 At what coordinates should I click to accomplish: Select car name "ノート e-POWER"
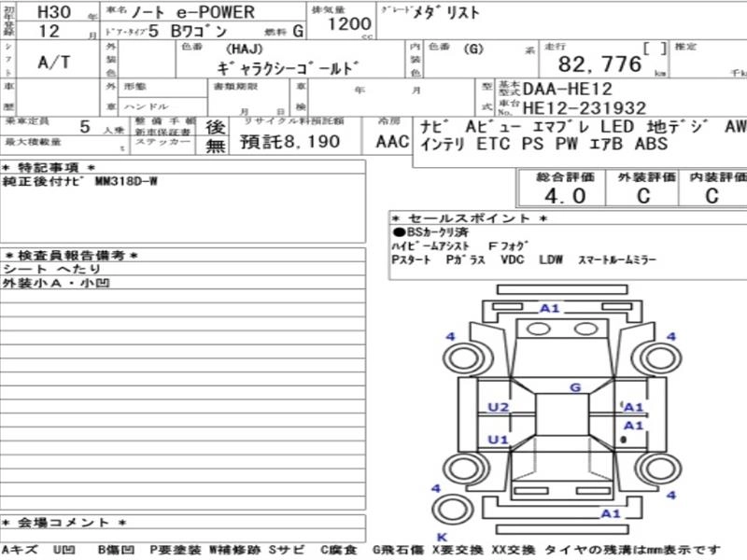(x=193, y=12)
